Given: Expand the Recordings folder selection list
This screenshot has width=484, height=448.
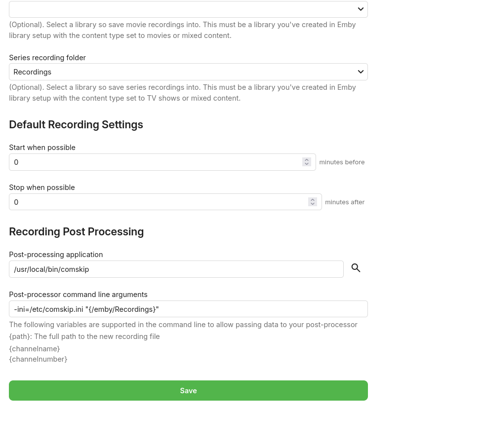Looking at the screenshot, I should (188, 72).
